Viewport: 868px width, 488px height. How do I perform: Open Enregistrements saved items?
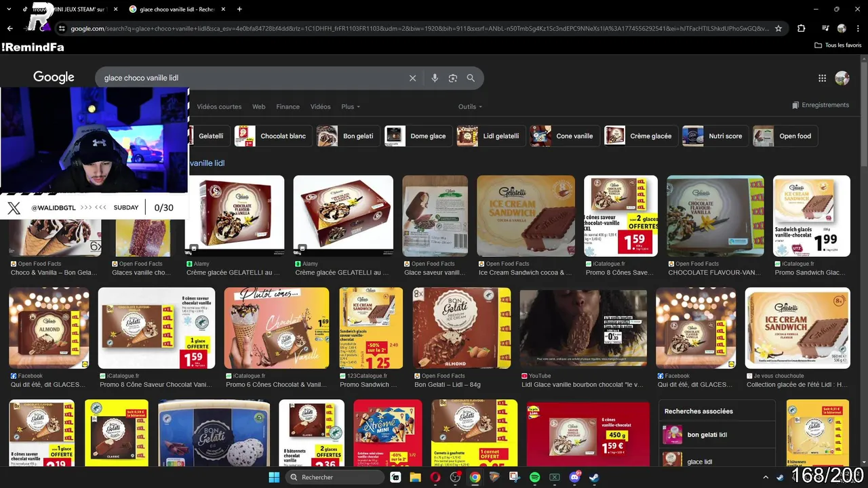(821, 105)
